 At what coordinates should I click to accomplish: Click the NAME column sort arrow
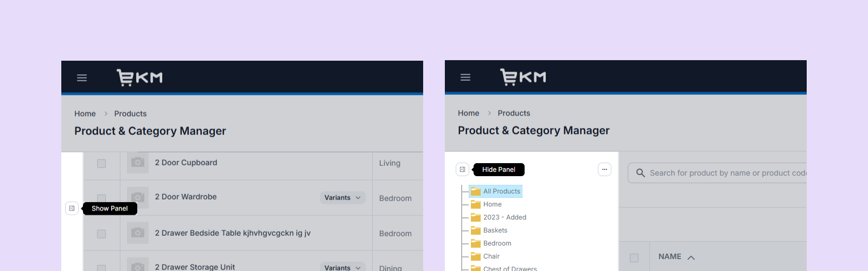[x=691, y=257]
